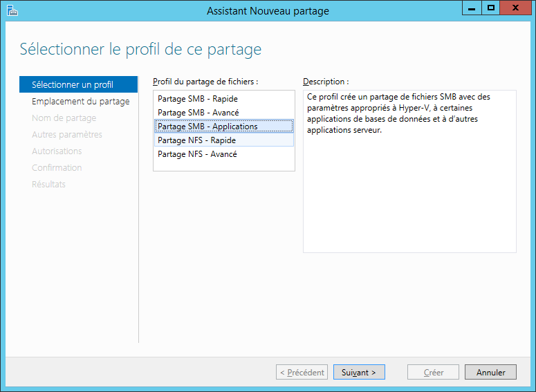Click the Créer button
The image size is (536, 392).
point(434,372)
